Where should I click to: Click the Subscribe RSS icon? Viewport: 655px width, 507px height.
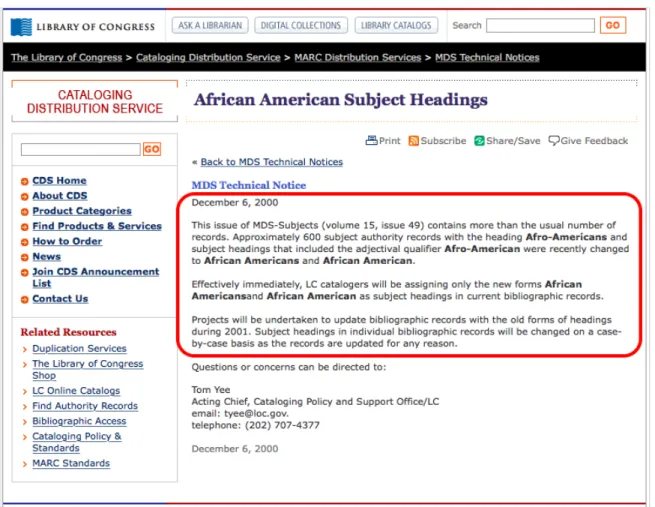[413, 141]
